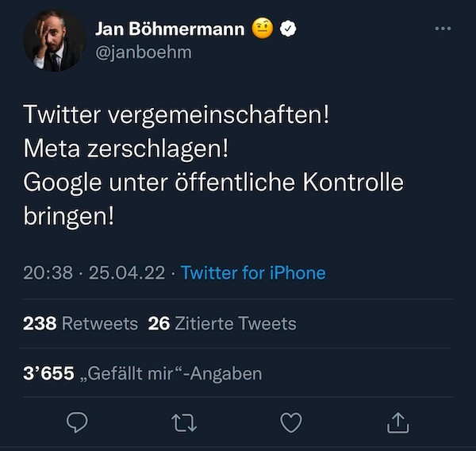Click the raised-eyebrow emoji beside the name
The image size is (476, 451).
pyautogui.click(x=263, y=29)
